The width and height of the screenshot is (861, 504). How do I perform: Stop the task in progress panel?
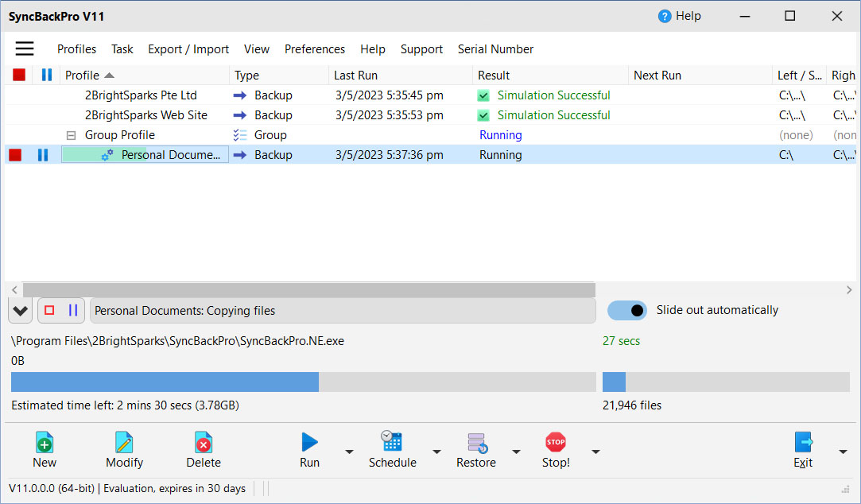(49, 310)
